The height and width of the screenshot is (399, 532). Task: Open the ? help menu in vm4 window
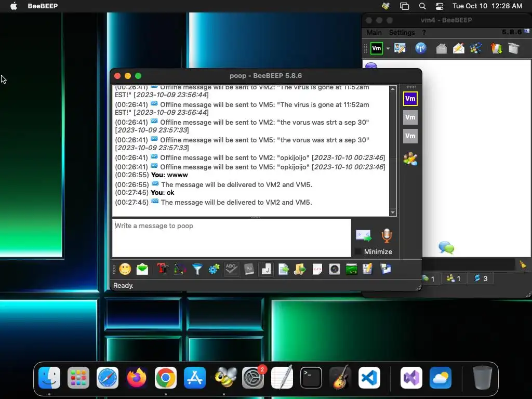[424, 33]
